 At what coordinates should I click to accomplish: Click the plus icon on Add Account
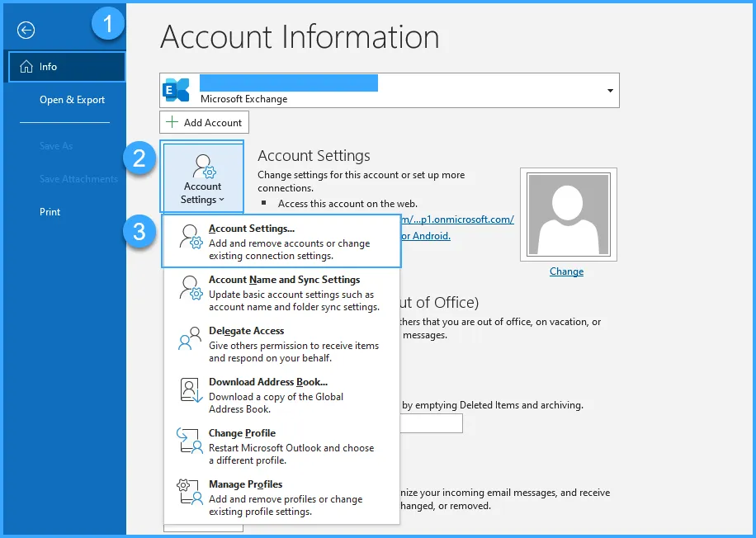click(x=171, y=122)
